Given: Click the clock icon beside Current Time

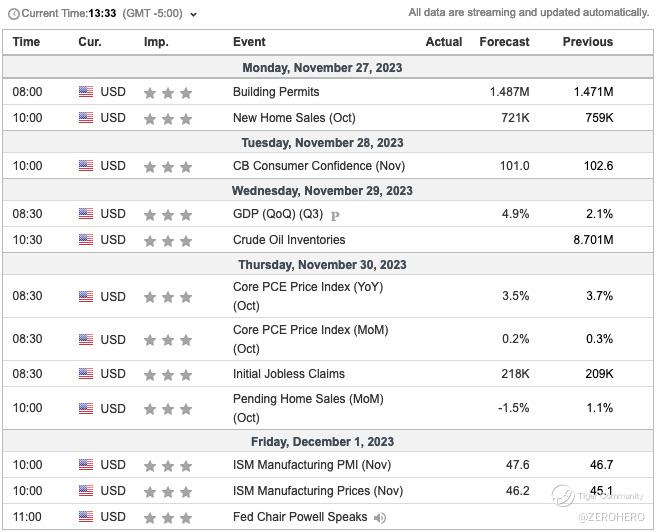Looking at the screenshot, I should tap(12, 13).
